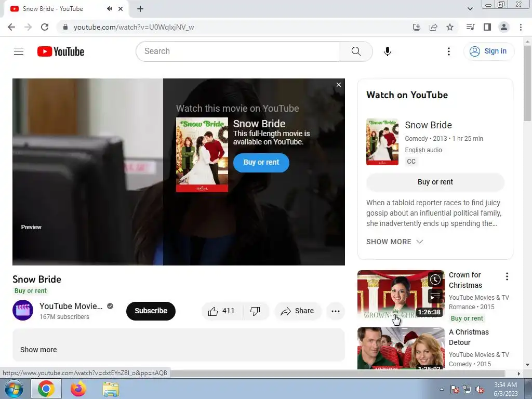This screenshot has width=532, height=399.
Task: Go to YouTube home via logo
Action: click(x=61, y=51)
